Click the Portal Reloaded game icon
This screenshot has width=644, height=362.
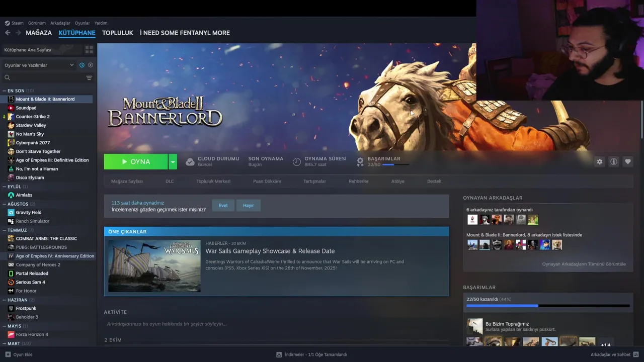(11, 274)
